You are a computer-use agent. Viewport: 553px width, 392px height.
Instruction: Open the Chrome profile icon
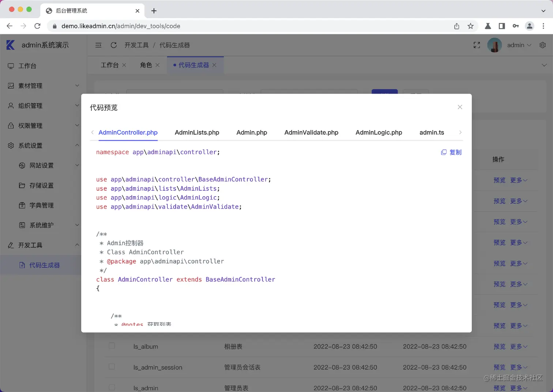pyautogui.click(x=529, y=26)
